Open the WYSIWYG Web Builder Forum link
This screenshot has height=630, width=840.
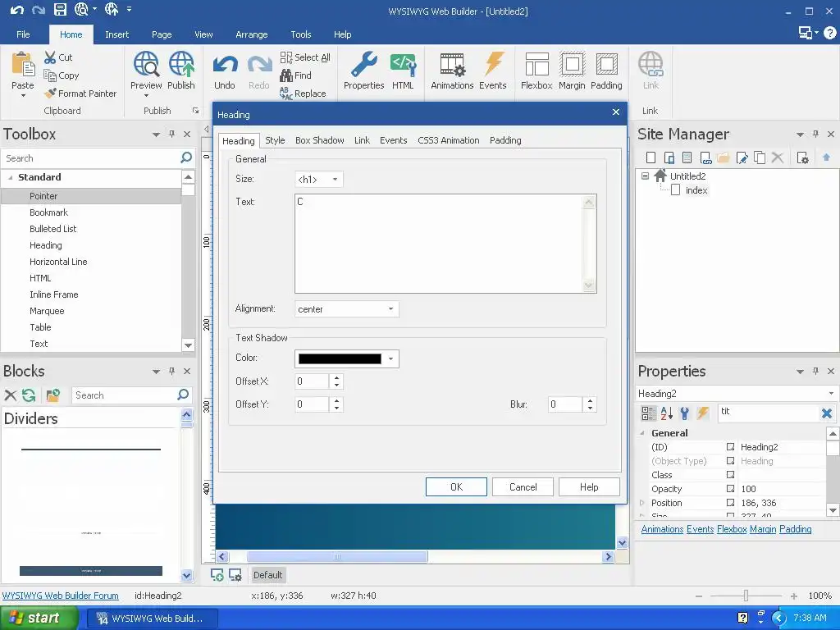click(x=61, y=596)
